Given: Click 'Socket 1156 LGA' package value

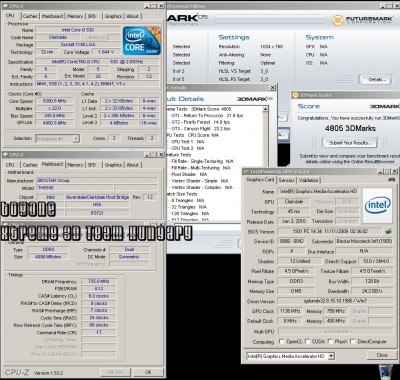Looking at the screenshot, I should point(78,45).
